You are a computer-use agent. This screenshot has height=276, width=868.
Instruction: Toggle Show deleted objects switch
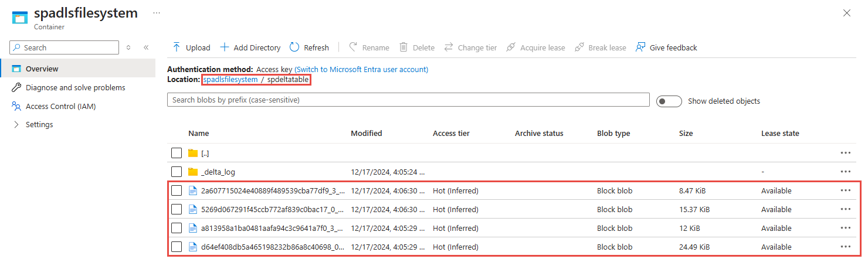(x=669, y=101)
